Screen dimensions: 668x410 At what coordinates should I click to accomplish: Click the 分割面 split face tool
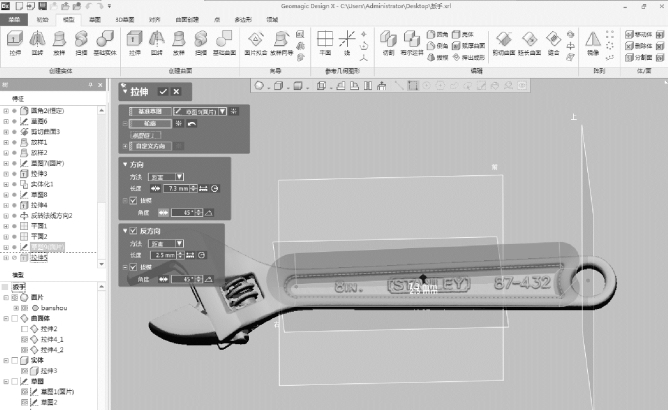pyautogui.click(x=639, y=57)
